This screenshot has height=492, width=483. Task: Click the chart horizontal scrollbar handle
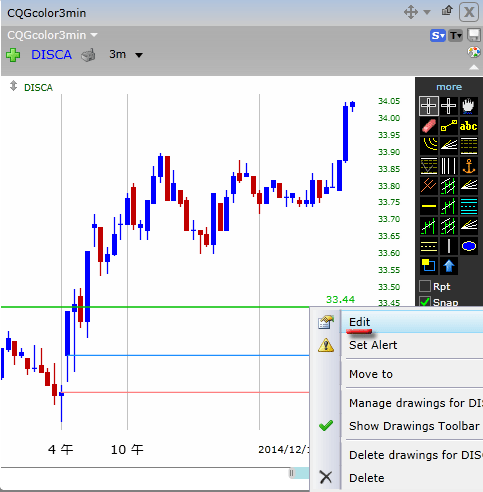click(292, 473)
